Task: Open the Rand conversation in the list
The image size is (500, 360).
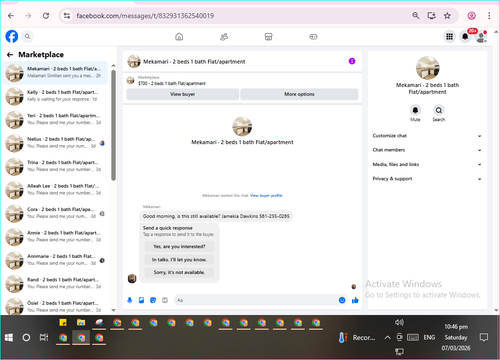Action: click(55, 284)
